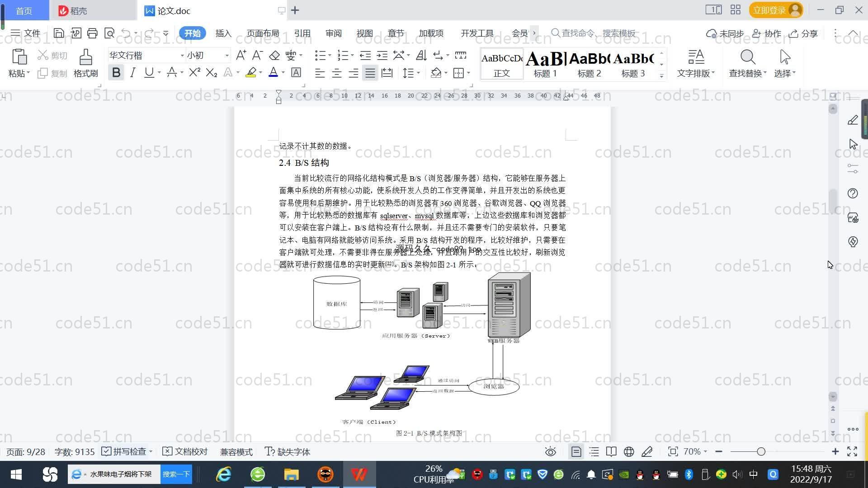Open the font name dropdown 华文行楷
Image resolution: width=868 pixels, height=488 pixels.
182,56
